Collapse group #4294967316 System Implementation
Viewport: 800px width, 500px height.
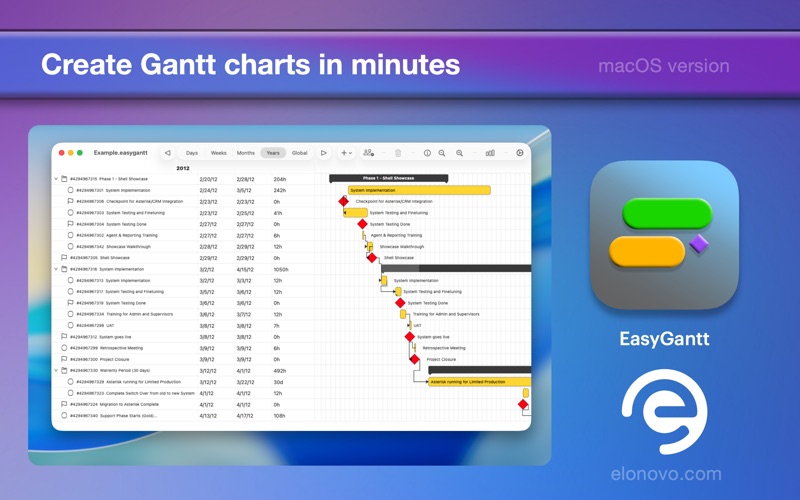coord(56,269)
